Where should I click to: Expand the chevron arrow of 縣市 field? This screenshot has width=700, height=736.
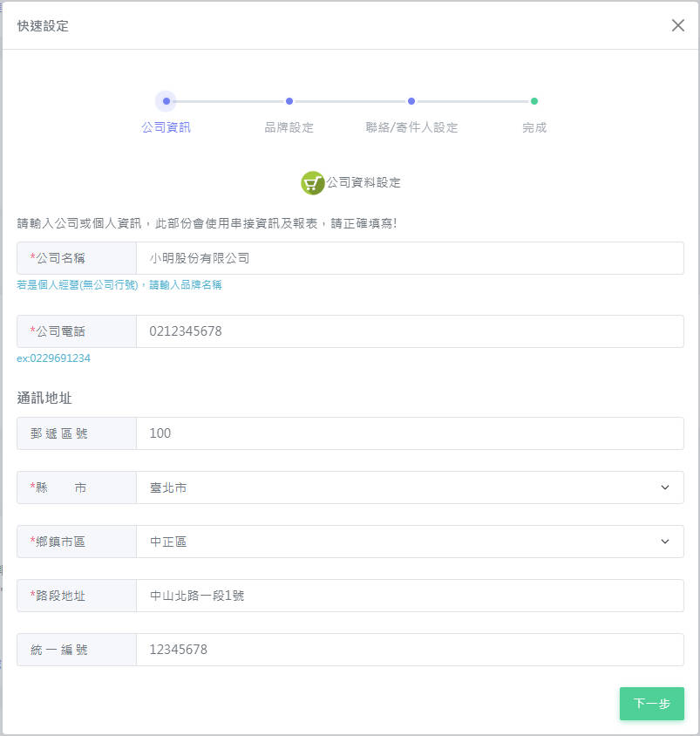(x=665, y=487)
